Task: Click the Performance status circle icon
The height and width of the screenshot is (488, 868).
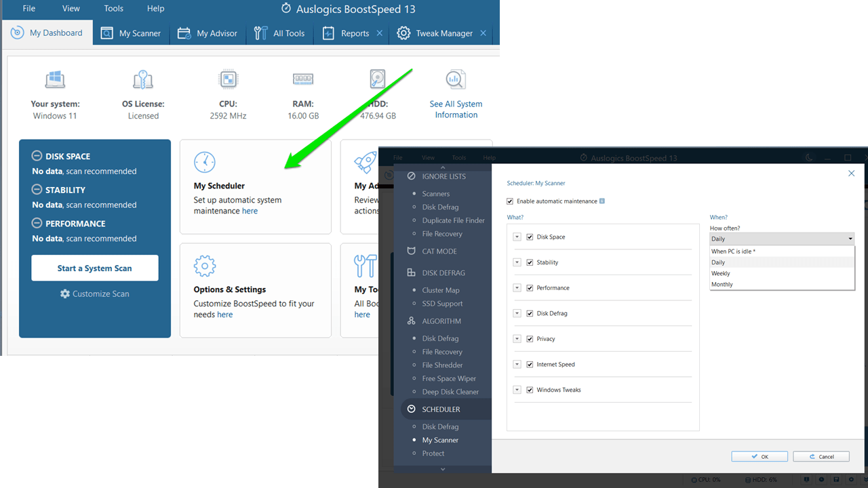Action: tap(37, 223)
